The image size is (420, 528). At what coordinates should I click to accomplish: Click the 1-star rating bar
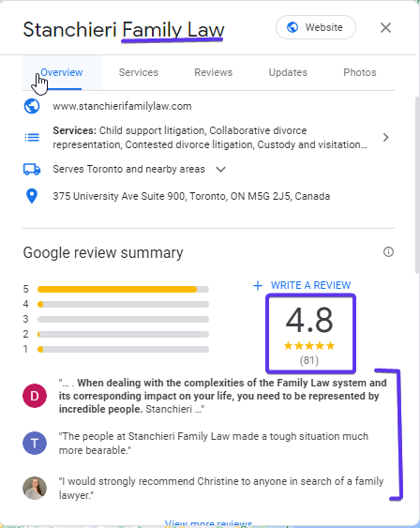[123, 350]
